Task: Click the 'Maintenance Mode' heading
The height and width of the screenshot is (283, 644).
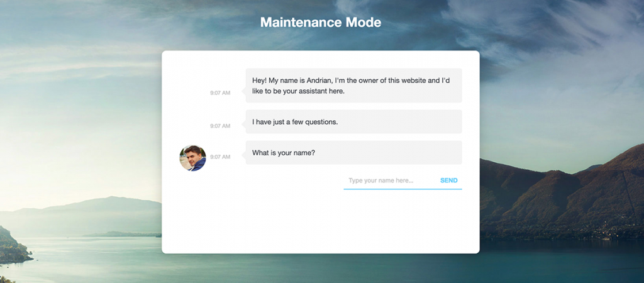Action: pos(321,22)
